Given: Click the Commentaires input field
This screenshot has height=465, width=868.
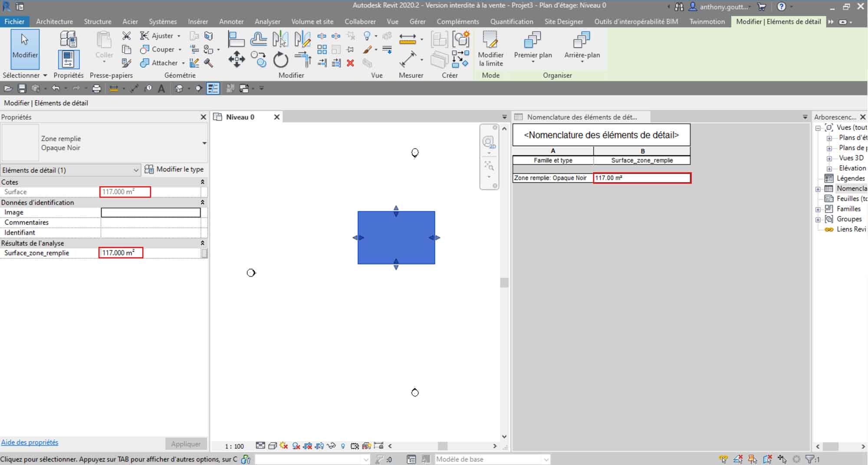Looking at the screenshot, I should coord(151,222).
